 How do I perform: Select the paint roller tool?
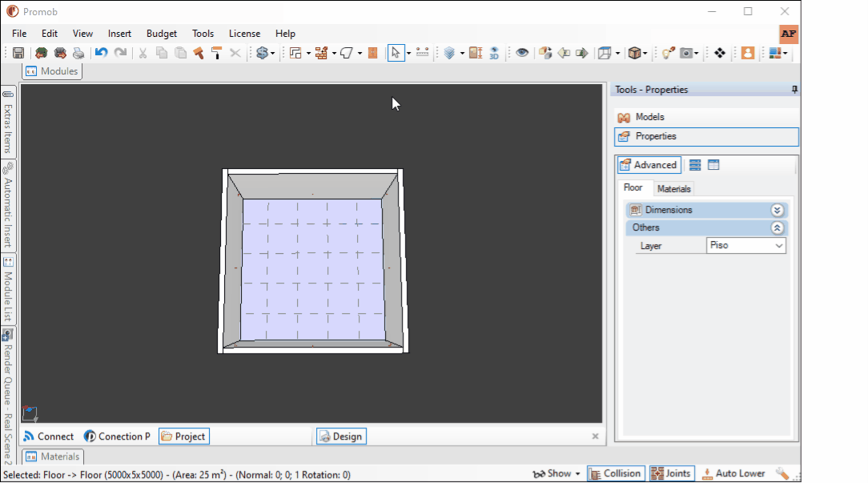click(217, 53)
